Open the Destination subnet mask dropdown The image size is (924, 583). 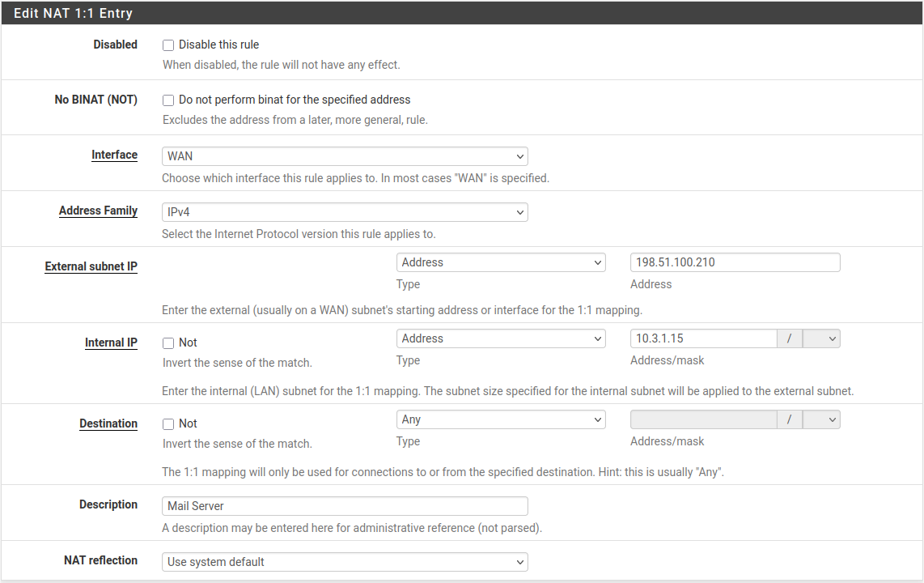[820, 419]
